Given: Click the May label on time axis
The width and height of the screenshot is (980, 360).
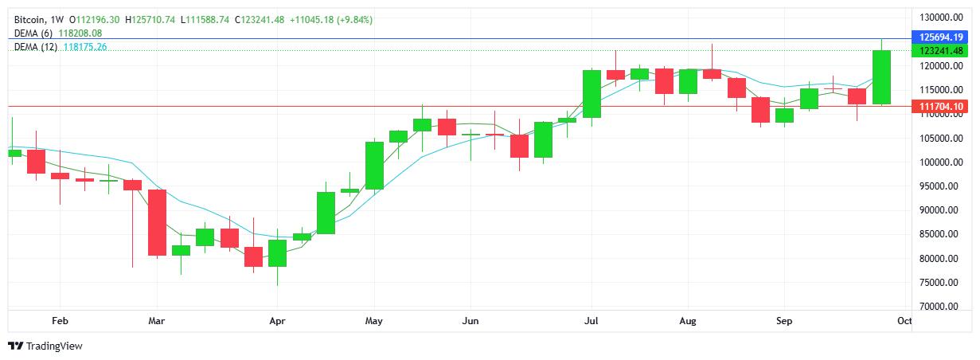Looking at the screenshot, I should (x=373, y=321).
